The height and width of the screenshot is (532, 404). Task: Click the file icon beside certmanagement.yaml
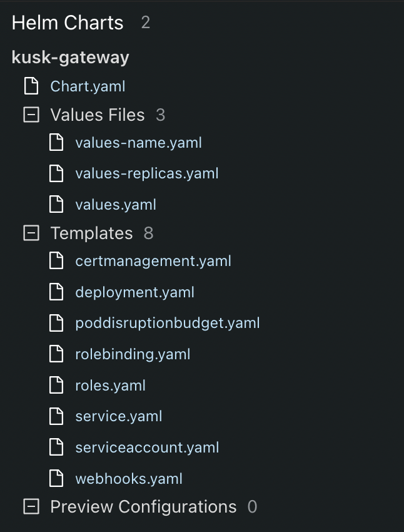56,260
